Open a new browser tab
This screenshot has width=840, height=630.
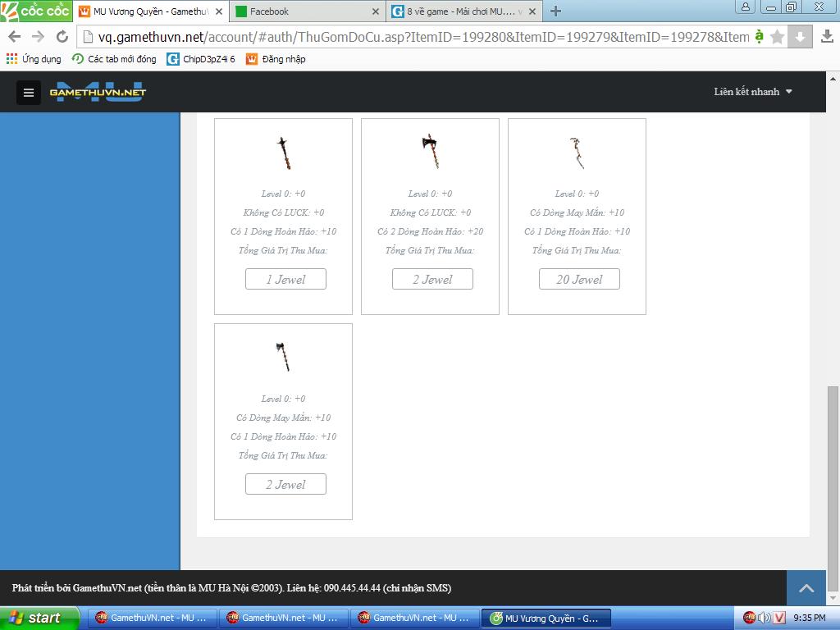tap(555, 11)
